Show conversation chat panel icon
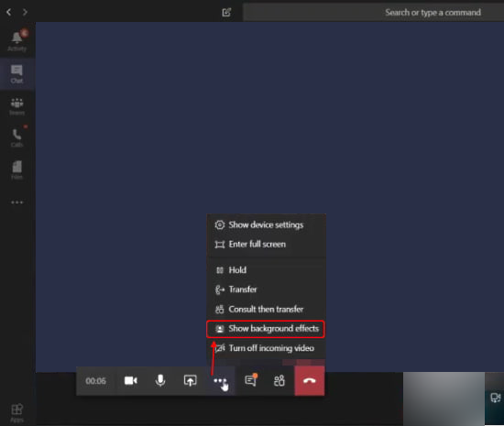The width and height of the screenshot is (504, 426). pos(250,381)
